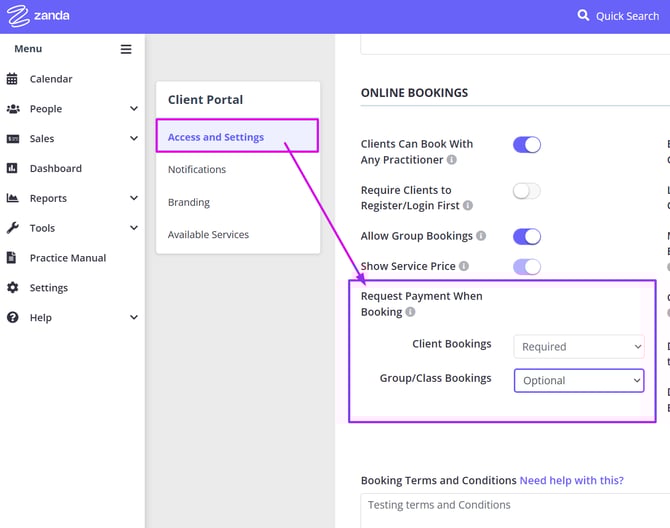Toggle the Show Service Price switch
The image size is (670, 528).
526,267
